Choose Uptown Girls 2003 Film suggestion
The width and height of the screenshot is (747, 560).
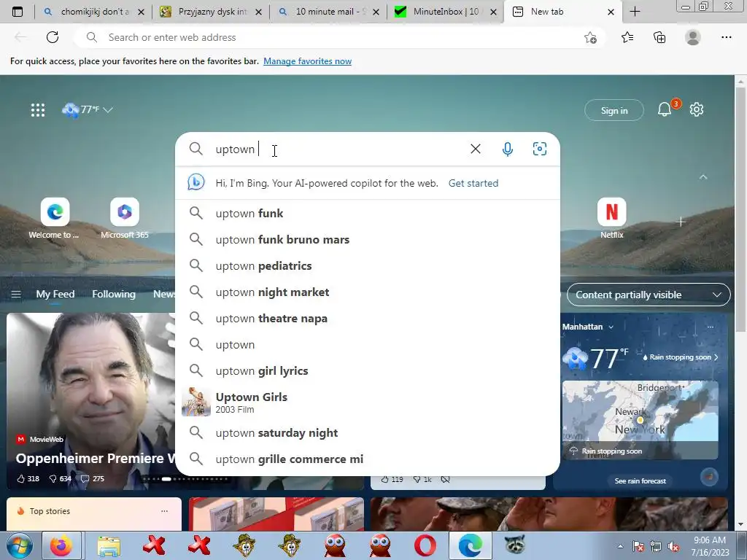click(368, 402)
